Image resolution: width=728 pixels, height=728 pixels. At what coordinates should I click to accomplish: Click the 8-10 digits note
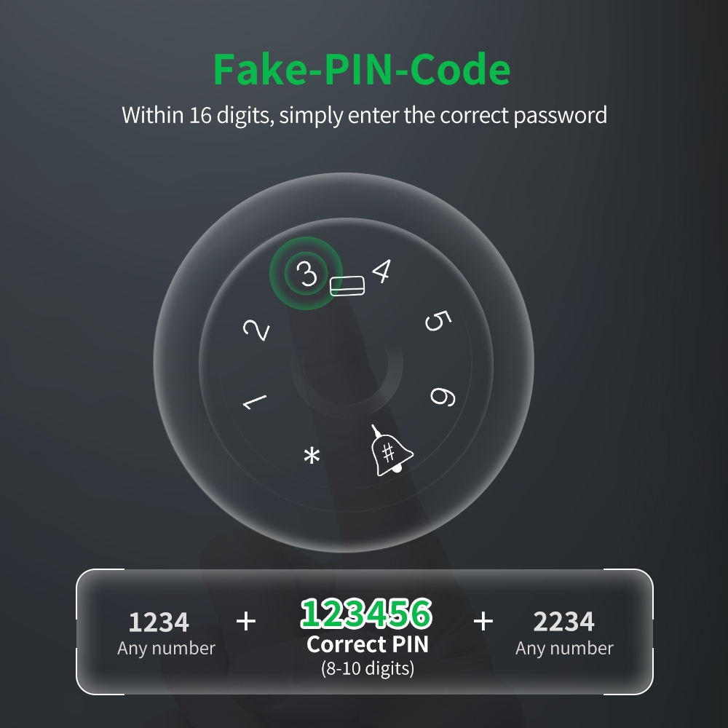pos(367,668)
